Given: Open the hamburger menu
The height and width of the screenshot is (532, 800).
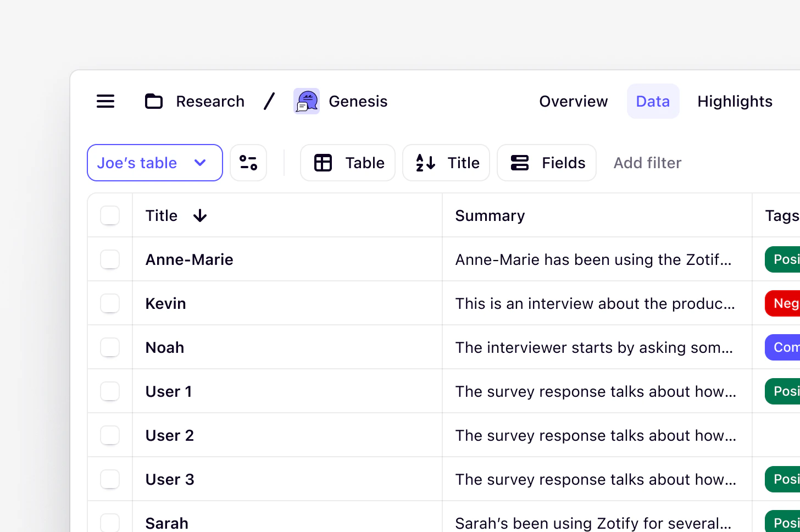Looking at the screenshot, I should [x=105, y=101].
